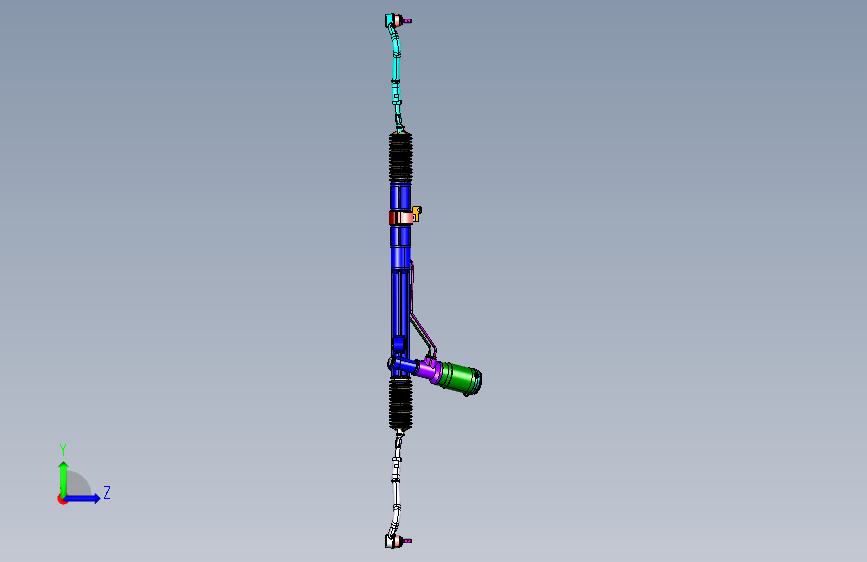
Task: Select the lower black bellows boot
Action: (400, 404)
